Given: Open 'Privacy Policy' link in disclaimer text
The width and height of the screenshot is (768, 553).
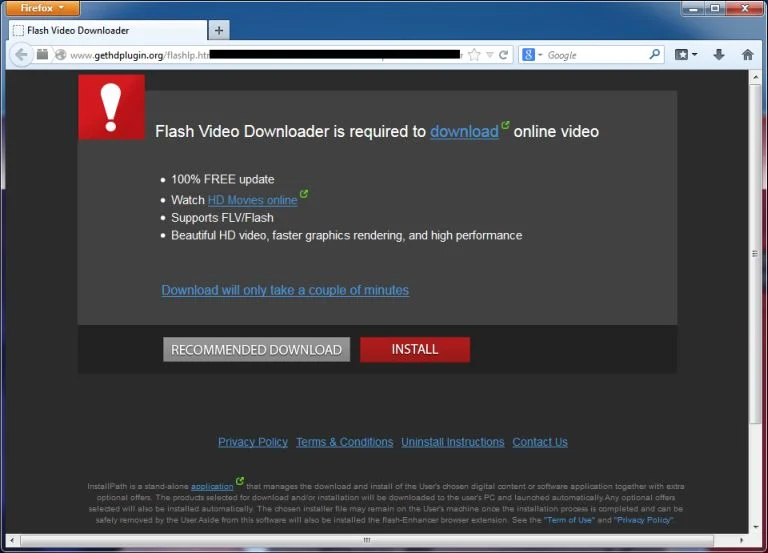Looking at the screenshot, I should (x=644, y=520).
